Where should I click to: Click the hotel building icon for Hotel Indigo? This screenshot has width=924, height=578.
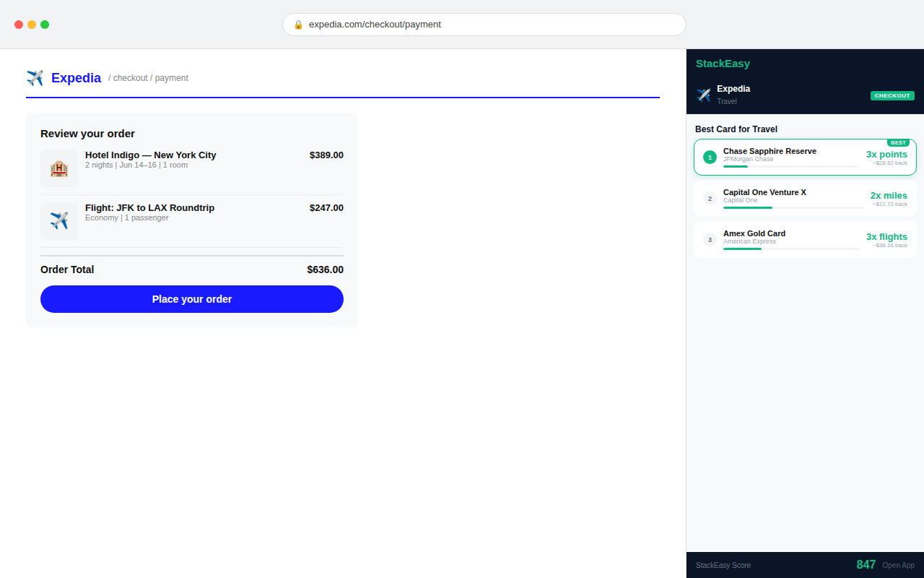click(59, 168)
